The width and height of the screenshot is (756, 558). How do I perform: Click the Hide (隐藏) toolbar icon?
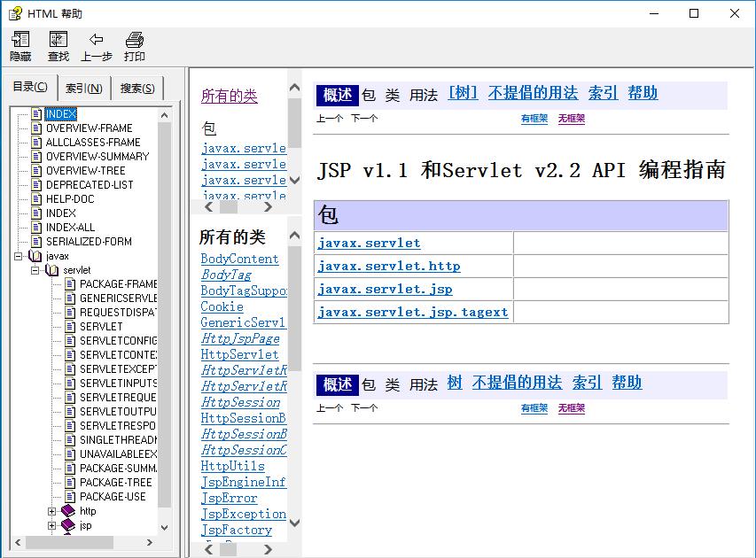(20, 39)
